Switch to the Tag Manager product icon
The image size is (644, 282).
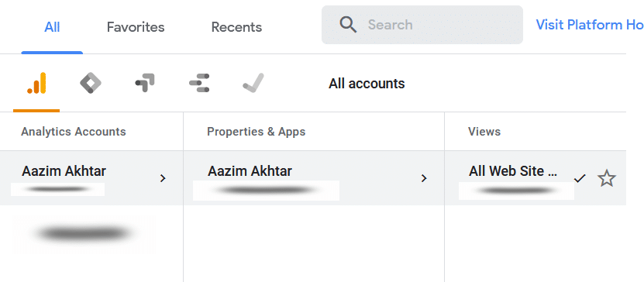coord(91,84)
